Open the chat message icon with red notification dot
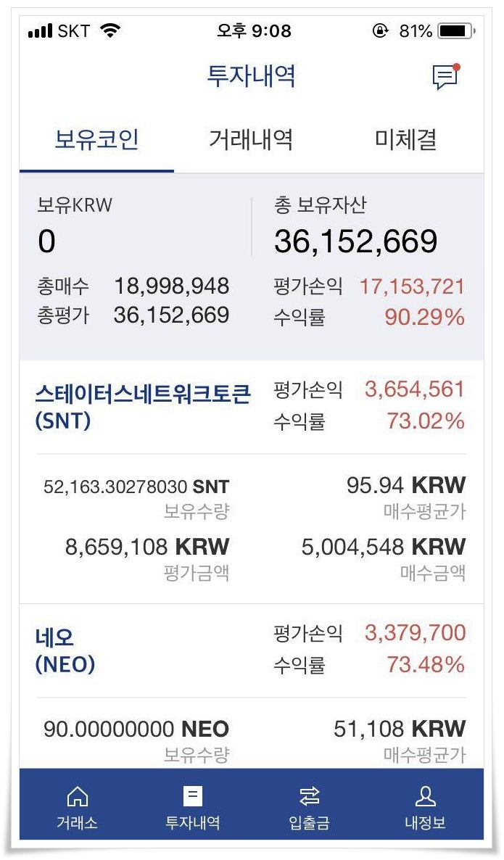The height and width of the screenshot is (860, 504). click(444, 75)
